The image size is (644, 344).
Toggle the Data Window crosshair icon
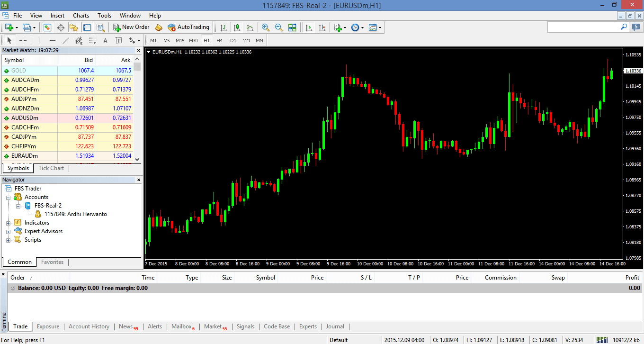tap(61, 27)
